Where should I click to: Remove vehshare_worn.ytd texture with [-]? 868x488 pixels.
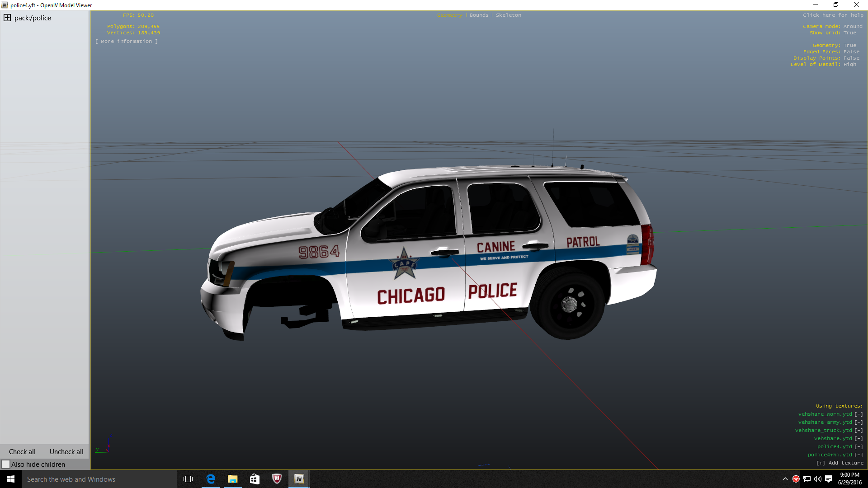(x=859, y=414)
